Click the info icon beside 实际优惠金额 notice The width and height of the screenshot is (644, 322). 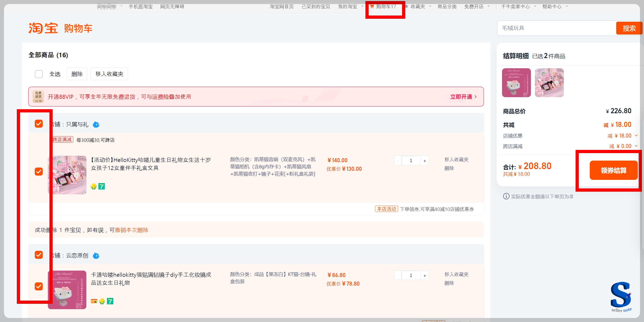point(506,196)
